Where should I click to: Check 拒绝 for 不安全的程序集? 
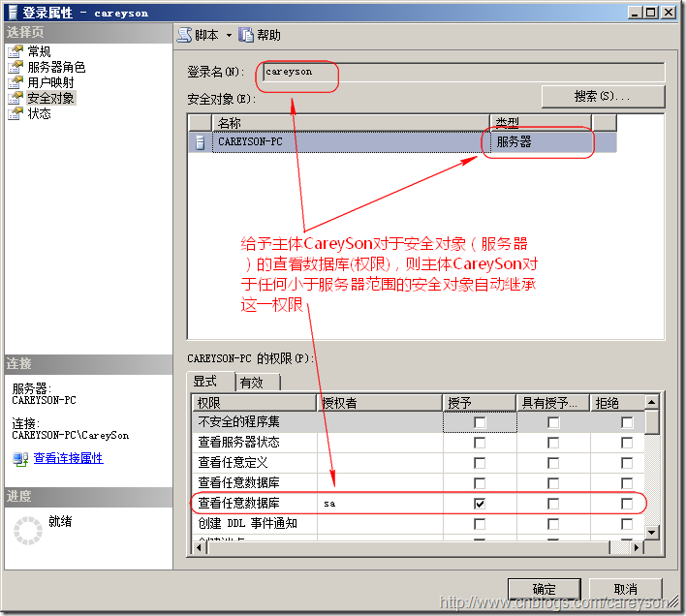[x=627, y=422]
